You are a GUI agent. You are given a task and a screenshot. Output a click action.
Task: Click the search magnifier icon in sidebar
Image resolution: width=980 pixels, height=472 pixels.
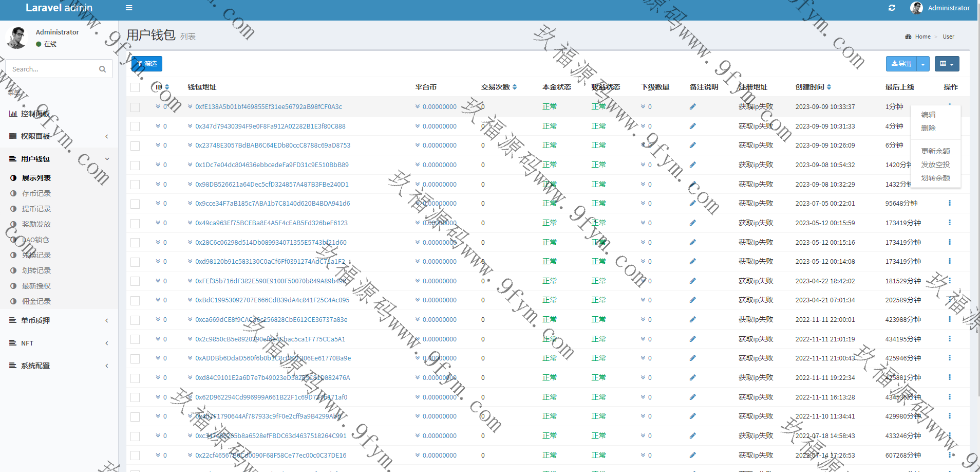point(102,69)
